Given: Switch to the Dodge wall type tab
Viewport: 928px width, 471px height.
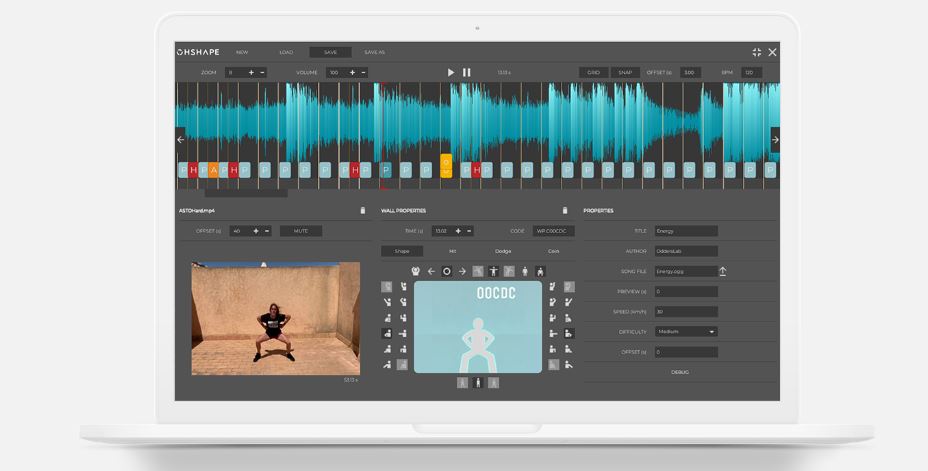Looking at the screenshot, I should point(503,251).
